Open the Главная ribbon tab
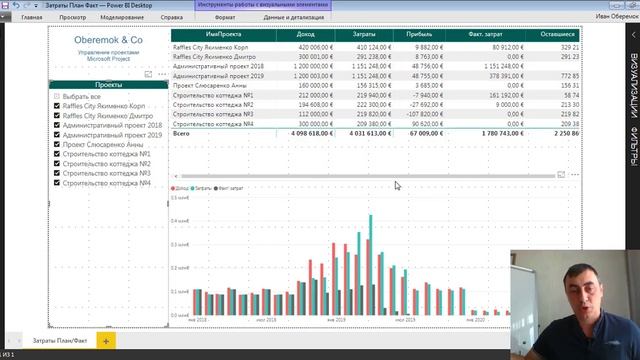 [x=32, y=17]
